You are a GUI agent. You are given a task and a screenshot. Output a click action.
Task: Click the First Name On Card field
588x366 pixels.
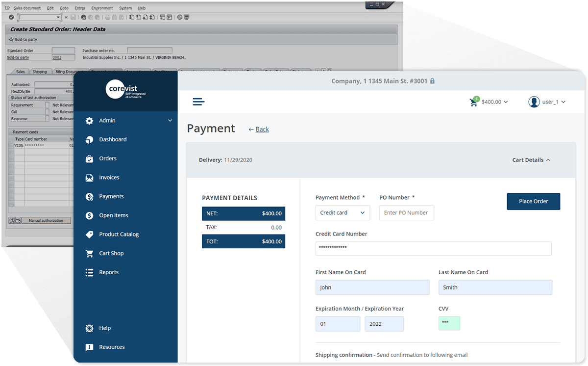pos(372,288)
